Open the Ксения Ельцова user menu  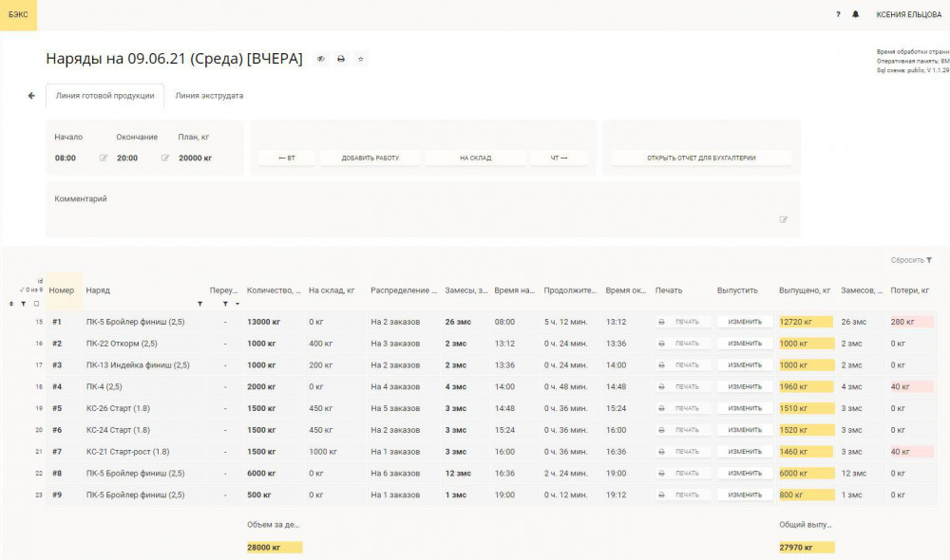click(x=909, y=14)
